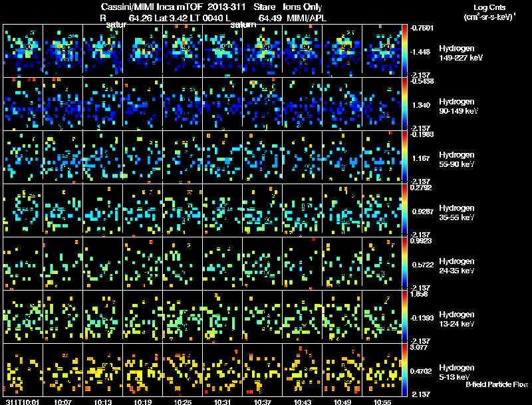Click the color bar for 5-13 keV row
The width and height of the screenshot is (532, 405).
404,370
